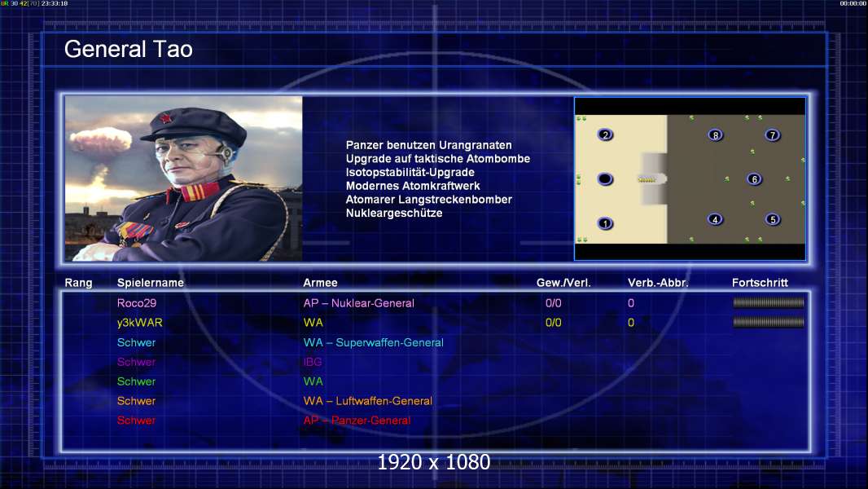
Task: Click Modernes Atomkraftwerk text
Action: point(412,186)
